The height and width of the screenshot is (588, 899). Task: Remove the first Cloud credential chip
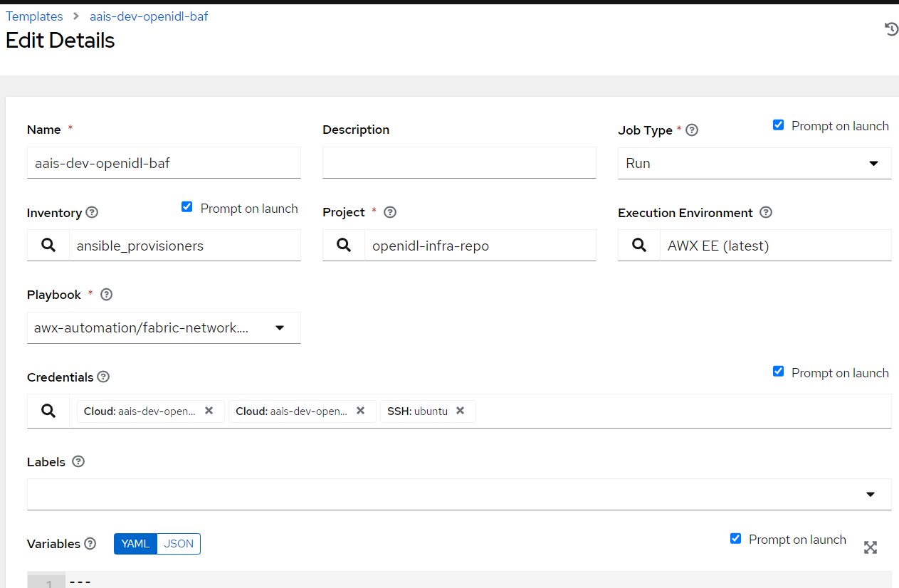209,411
